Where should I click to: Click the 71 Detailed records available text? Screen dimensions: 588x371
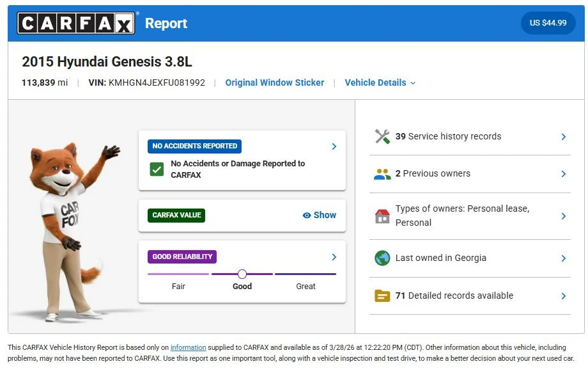(454, 296)
